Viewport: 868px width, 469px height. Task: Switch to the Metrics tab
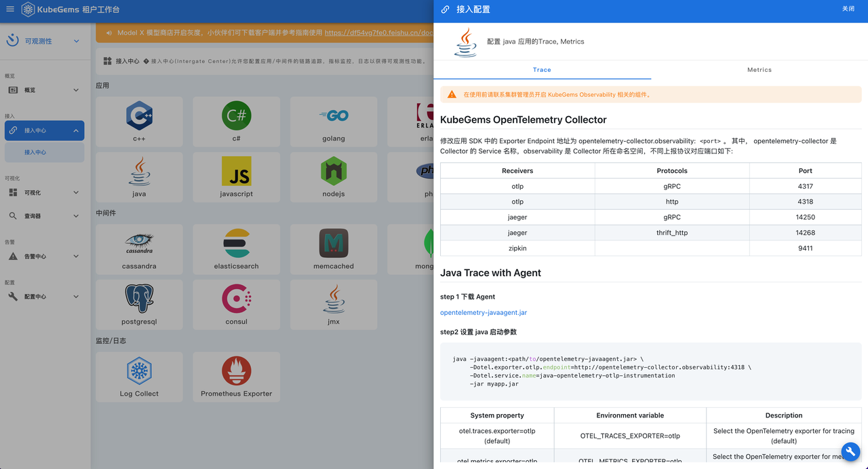[x=759, y=70]
